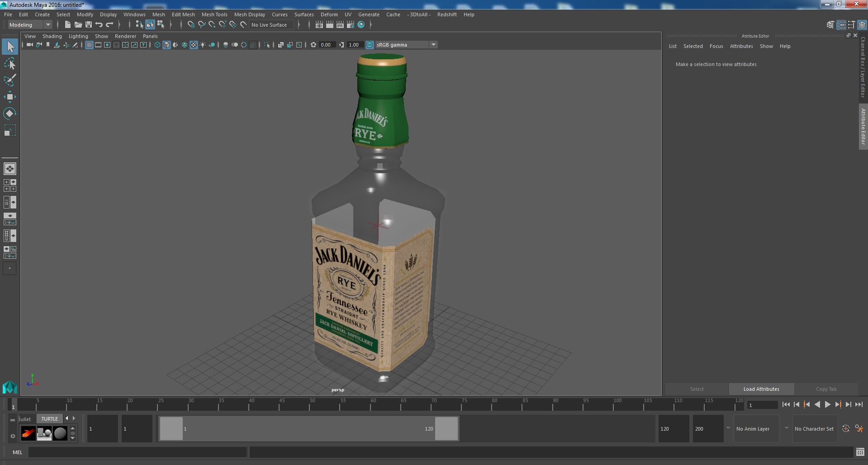Screen dimensions: 868x465
Task: Click the No Live Surface field
Action: click(272, 25)
